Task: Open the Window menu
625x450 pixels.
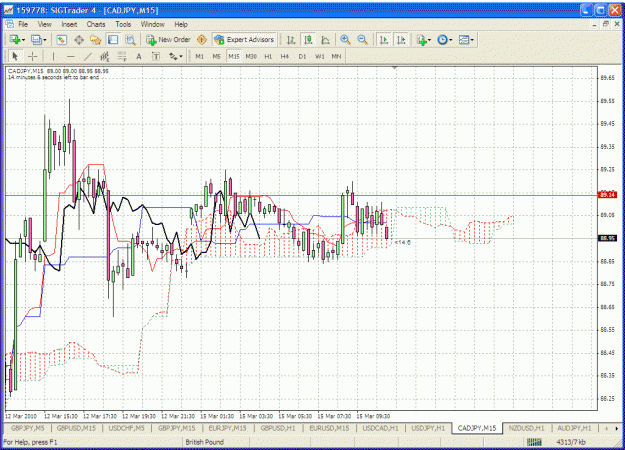Action: (153, 24)
